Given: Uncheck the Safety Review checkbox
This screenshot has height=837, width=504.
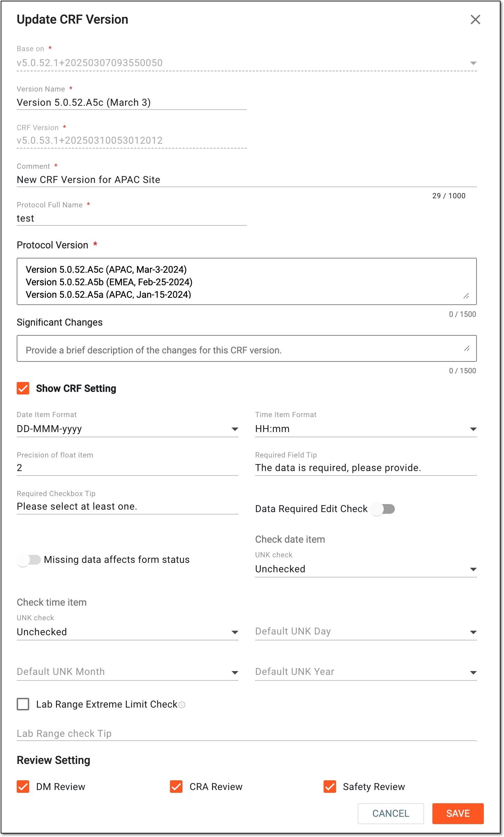Looking at the screenshot, I should pyautogui.click(x=330, y=786).
